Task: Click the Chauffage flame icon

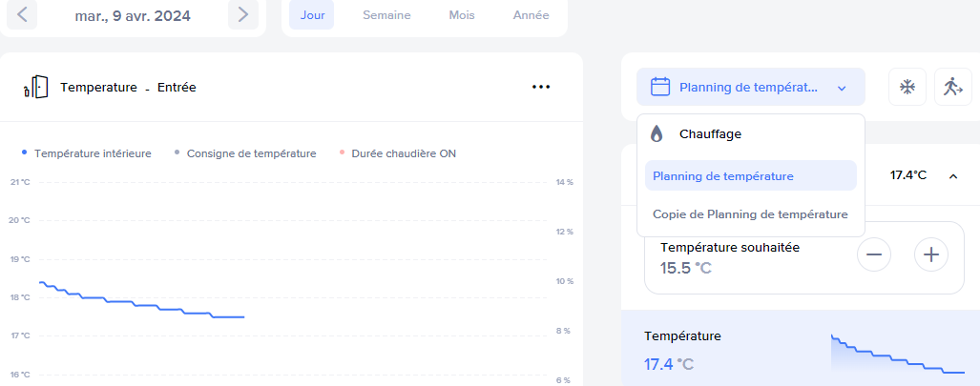Action: [657, 134]
